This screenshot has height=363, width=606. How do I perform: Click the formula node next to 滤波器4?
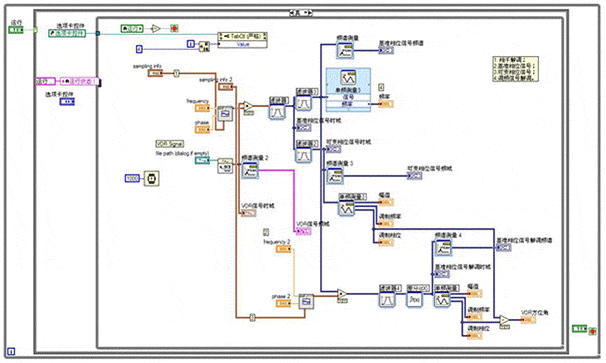pyautogui.click(x=414, y=299)
